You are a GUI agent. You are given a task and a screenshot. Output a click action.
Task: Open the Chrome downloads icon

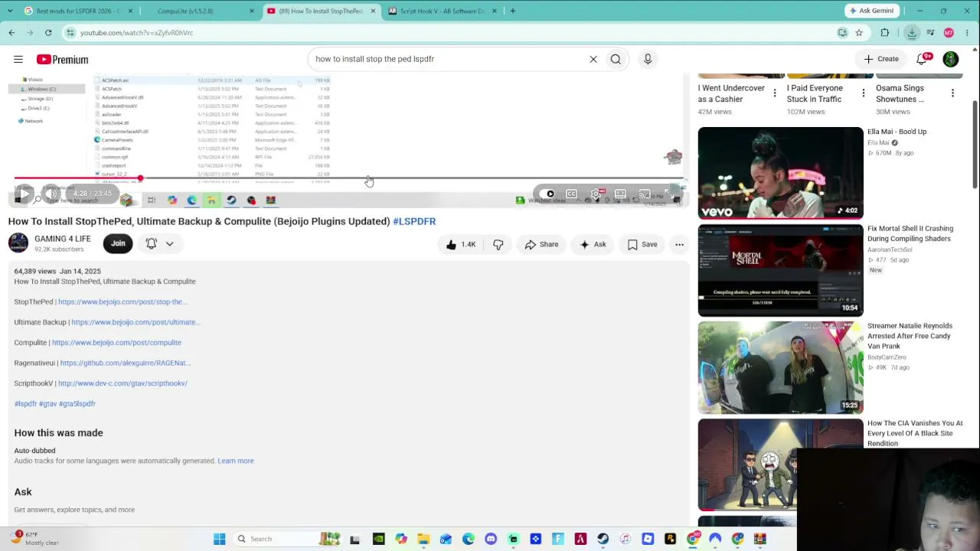point(912,33)
